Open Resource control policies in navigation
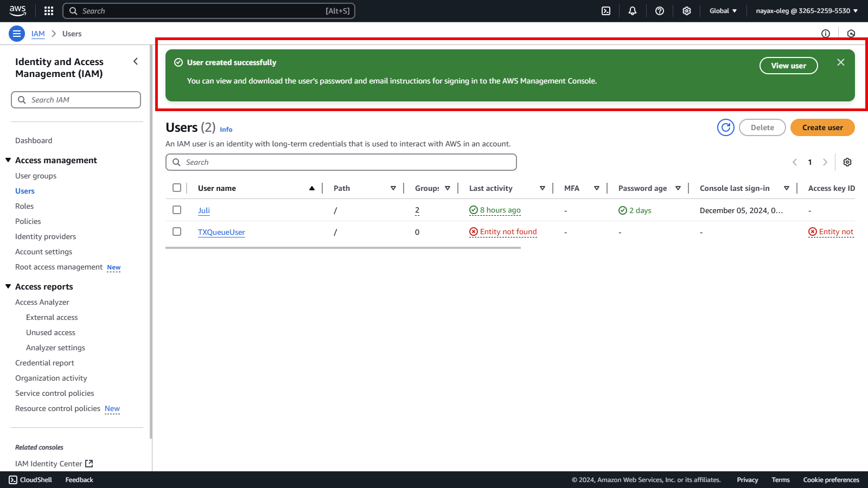 (x=58, y=408)
